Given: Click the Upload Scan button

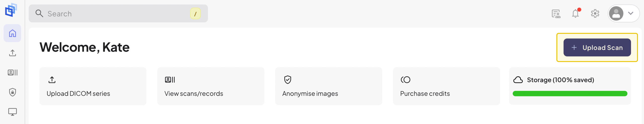Looking at the screenshot, I should [597, 47].
